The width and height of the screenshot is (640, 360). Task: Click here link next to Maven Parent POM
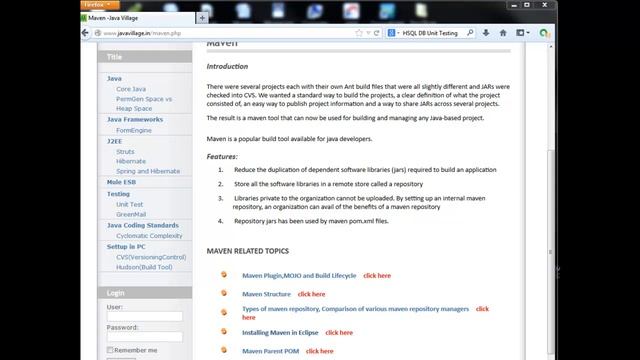click(320, 351)
